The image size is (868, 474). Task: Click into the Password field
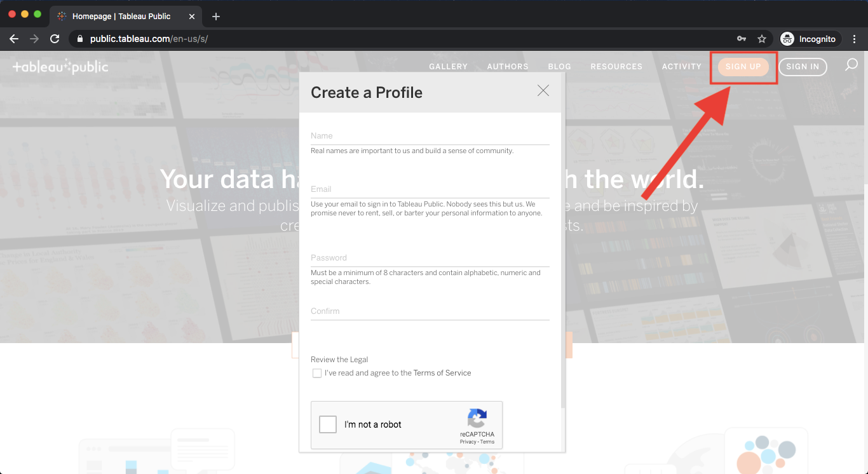[x=430, y=258]
